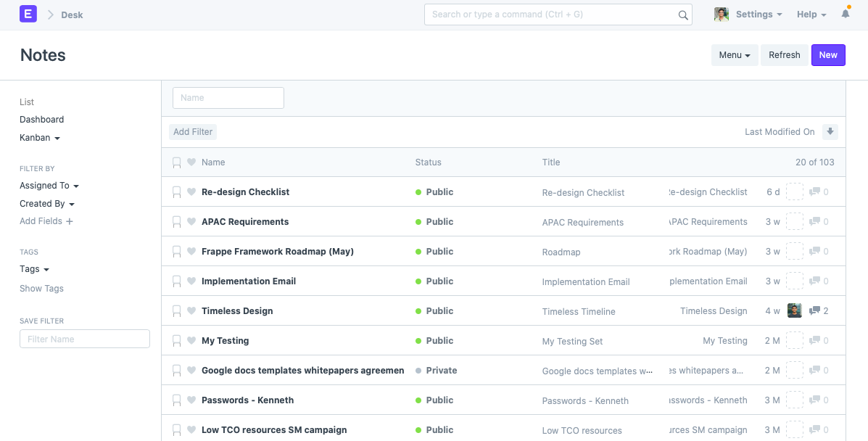Click the empty assignment box on Re-design Checklist row
Viewport: 868px width, 441px height.
[794, 192]
